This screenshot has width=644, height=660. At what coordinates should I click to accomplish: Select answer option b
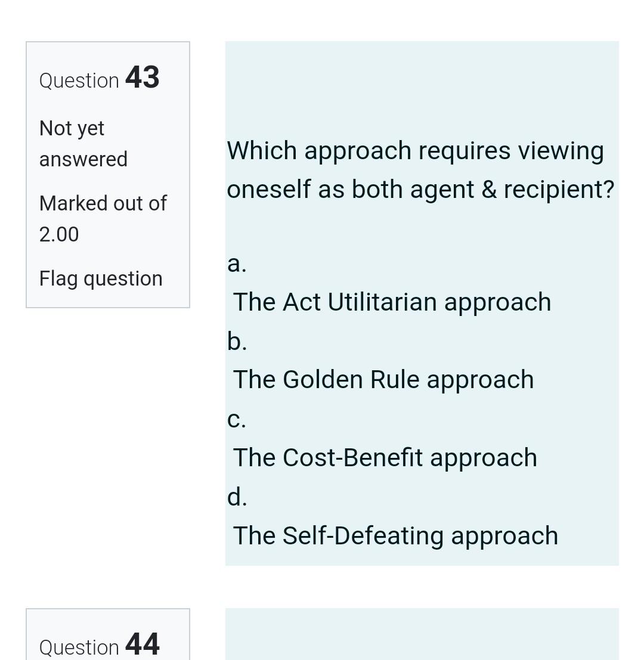pos(237,341)
